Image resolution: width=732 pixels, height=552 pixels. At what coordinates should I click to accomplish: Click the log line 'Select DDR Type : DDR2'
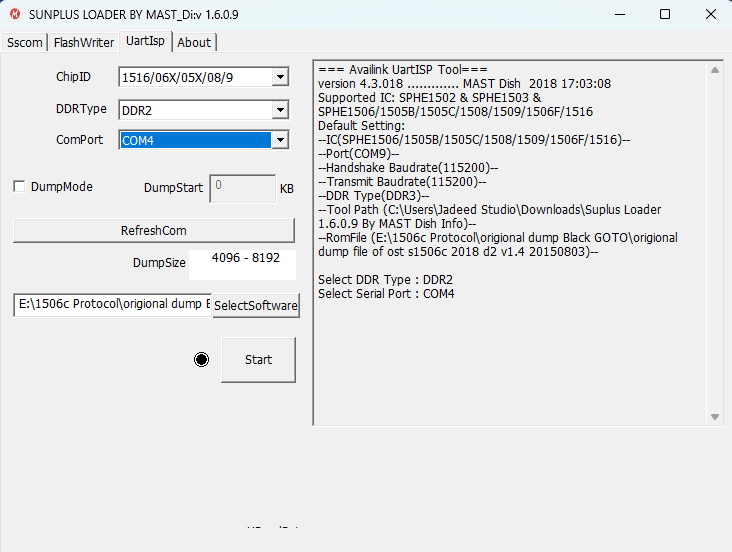385,280
